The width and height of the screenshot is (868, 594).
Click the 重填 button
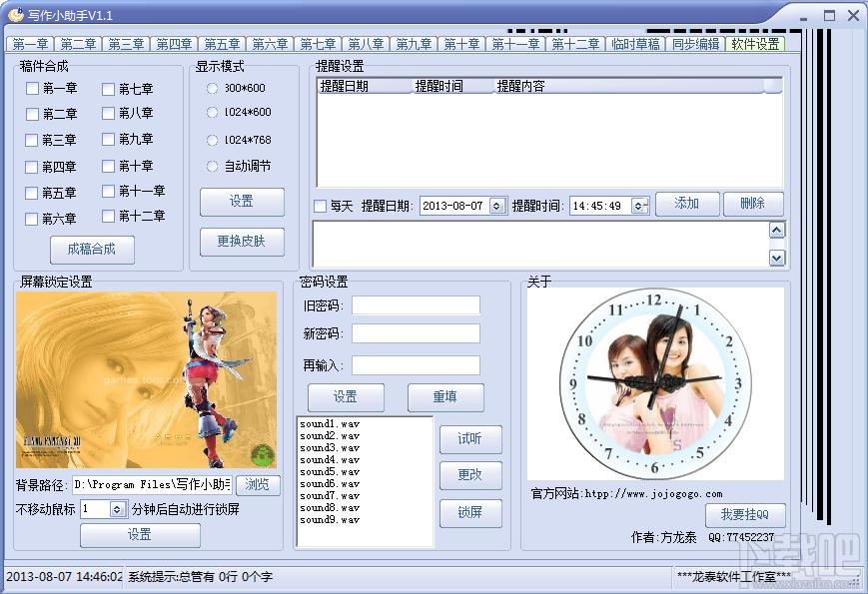click(445, 397)
